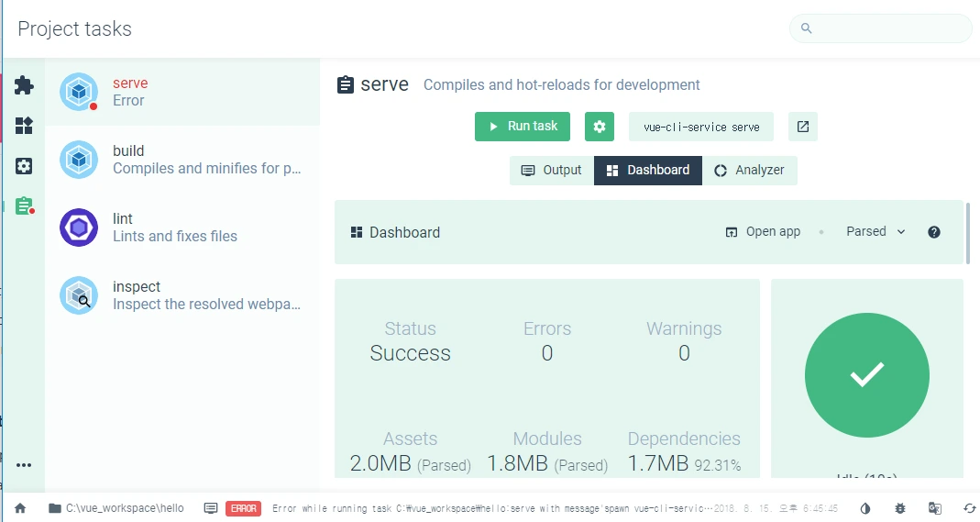This screenshot has height=522, width=980.
Task: Open the C:\vue_workspace\hello folder in status bar
Action: pyautogui.click(x=116, y=508)
